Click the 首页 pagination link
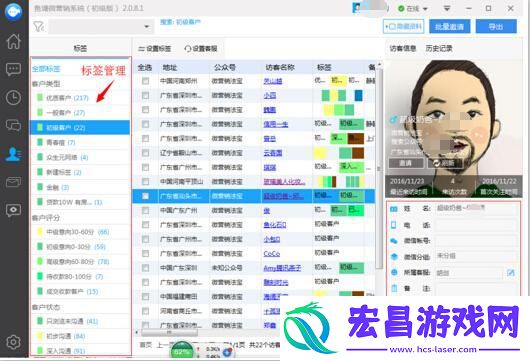The width and height of the screenshot is (530, 361). [145, 345]
